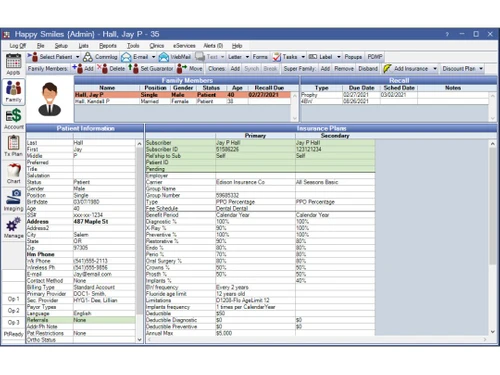Open the Add Insurance dropdown arrow
The height and width of the screenshot is (375, 500).
435,69
